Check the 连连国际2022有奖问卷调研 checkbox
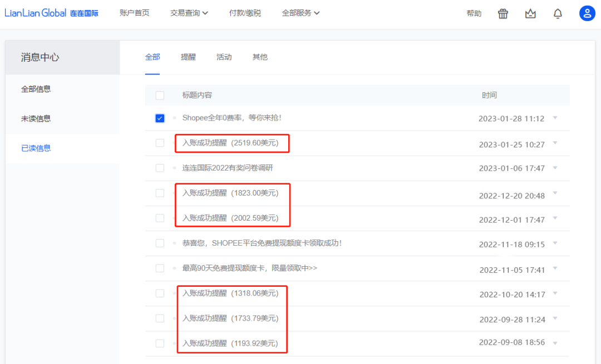601x364 pixels. click(x=160, y=168)
